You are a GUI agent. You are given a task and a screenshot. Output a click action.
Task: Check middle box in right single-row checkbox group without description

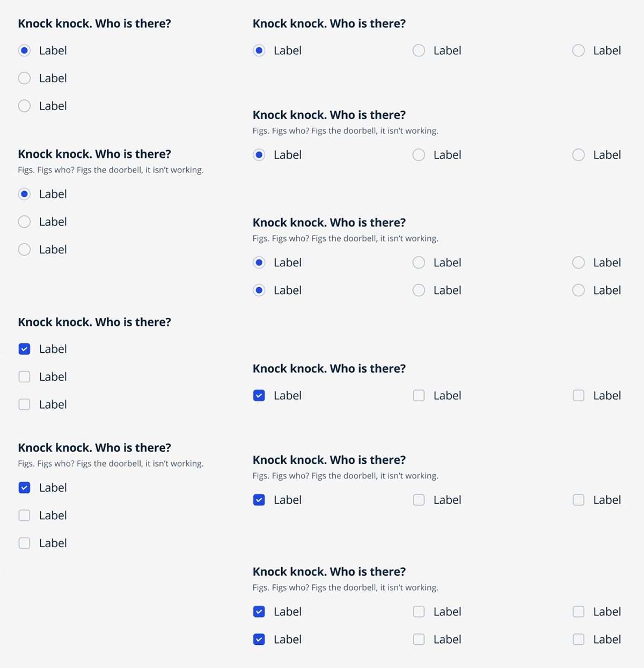[419, 396]
